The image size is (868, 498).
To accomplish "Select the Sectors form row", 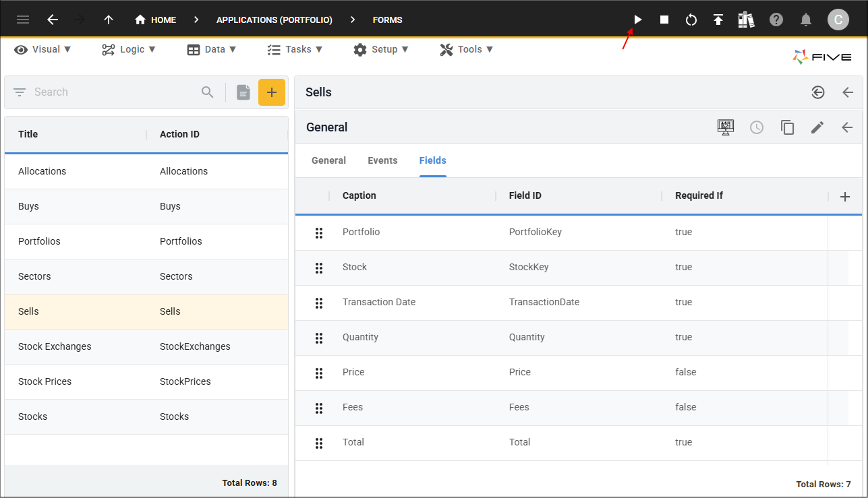I will (146, 276).
